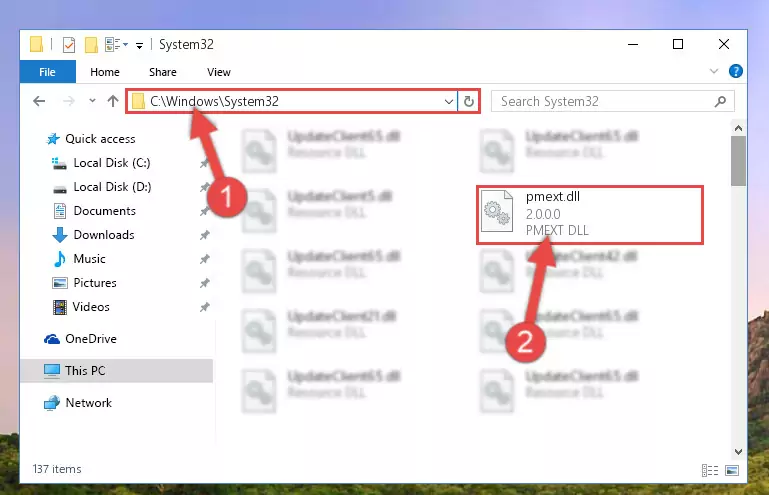Click the 137 items status text
Image resolution: width=769 pixels, height=495 pixels.
[57, 469]
